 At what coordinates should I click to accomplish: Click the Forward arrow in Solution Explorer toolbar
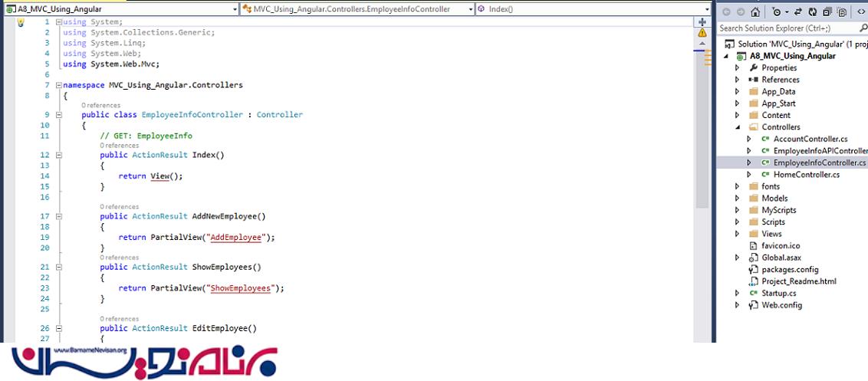pos(741,11)
